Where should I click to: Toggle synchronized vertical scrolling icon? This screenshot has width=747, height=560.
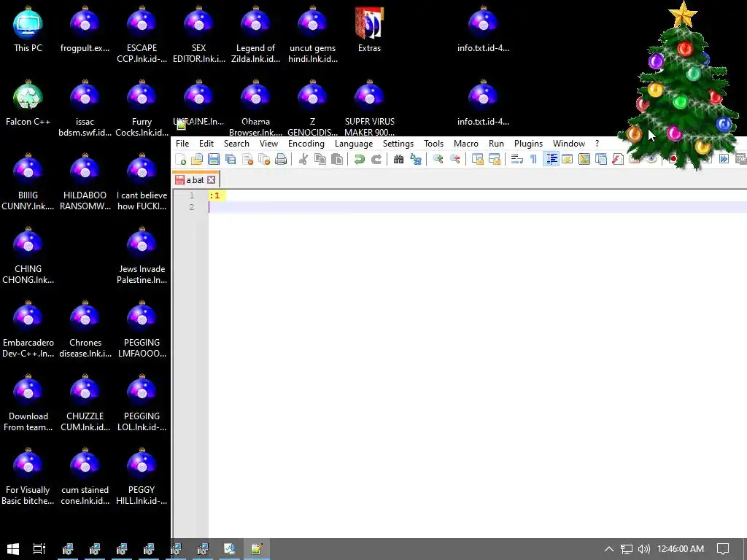477,159
